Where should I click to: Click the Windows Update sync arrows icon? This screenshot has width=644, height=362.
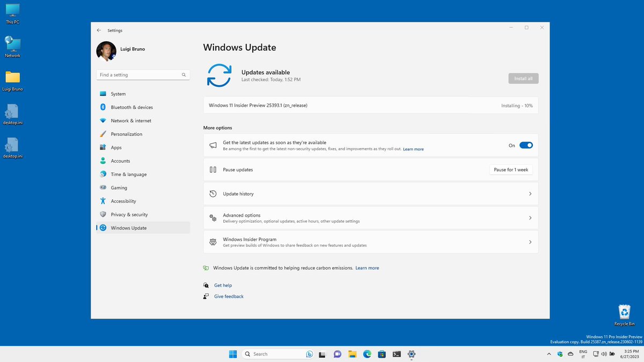pyautogui.click(x=219, y=75)
